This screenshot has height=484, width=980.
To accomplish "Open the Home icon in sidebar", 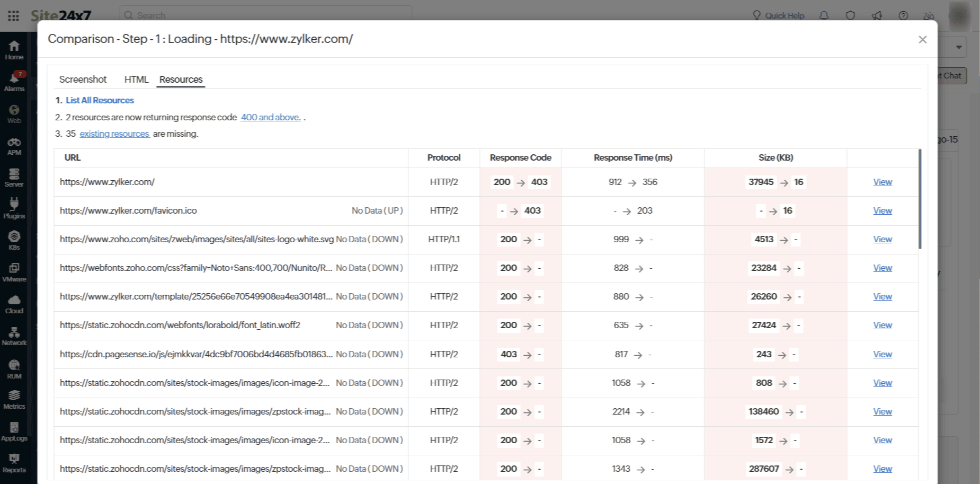I will [x=14, y=47].
